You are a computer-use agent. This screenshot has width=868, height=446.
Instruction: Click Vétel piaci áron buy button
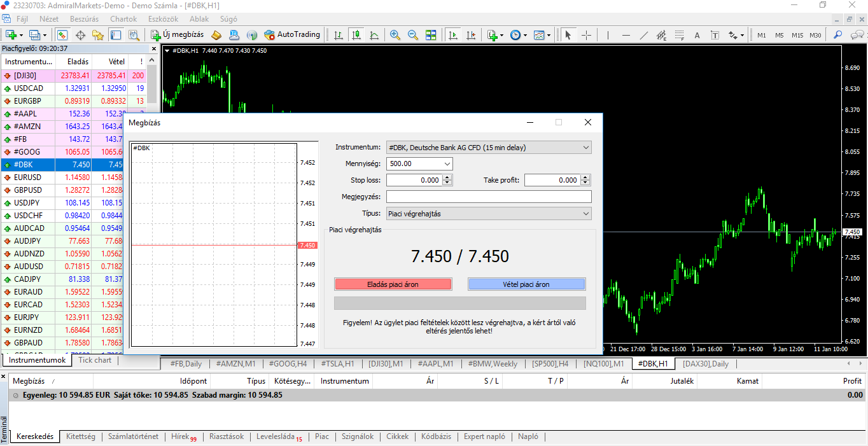pyautogui.click(x=527, y=284)
